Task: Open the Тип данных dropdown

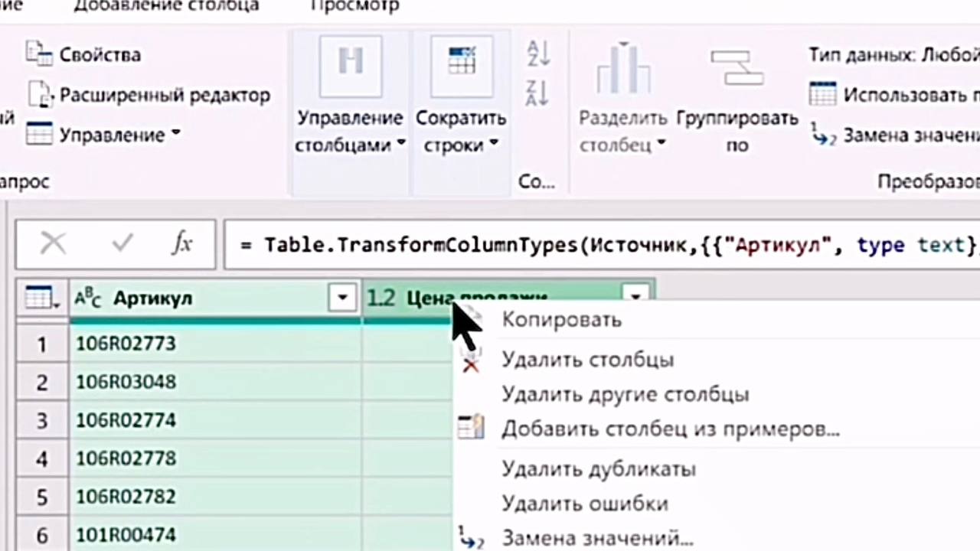Action: pyautogui.click(x=894, y=54)
